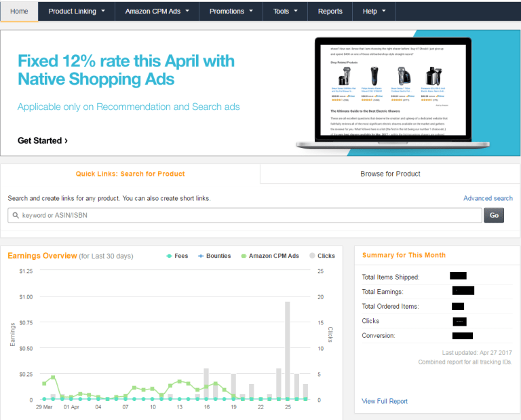Click the Total Items Shipped row label
This screenshot has width=521, height=420.
[391, 277]
